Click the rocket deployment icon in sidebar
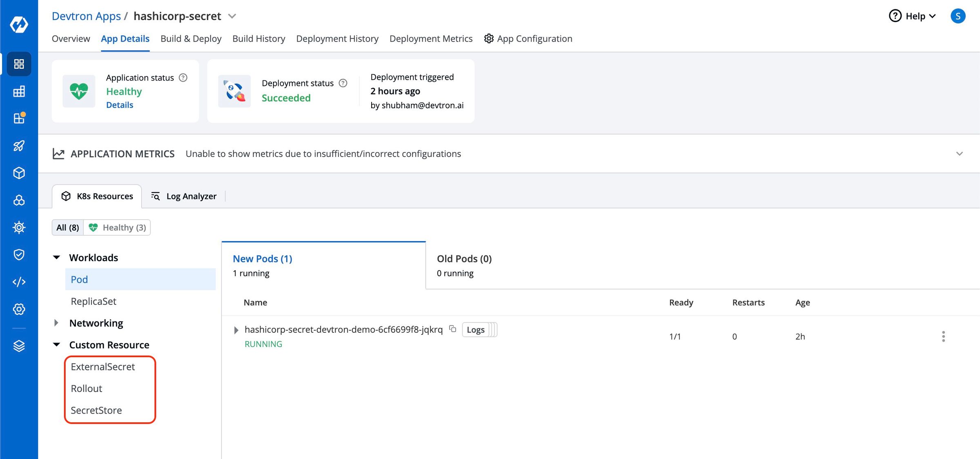 click(x=19, y=146)
